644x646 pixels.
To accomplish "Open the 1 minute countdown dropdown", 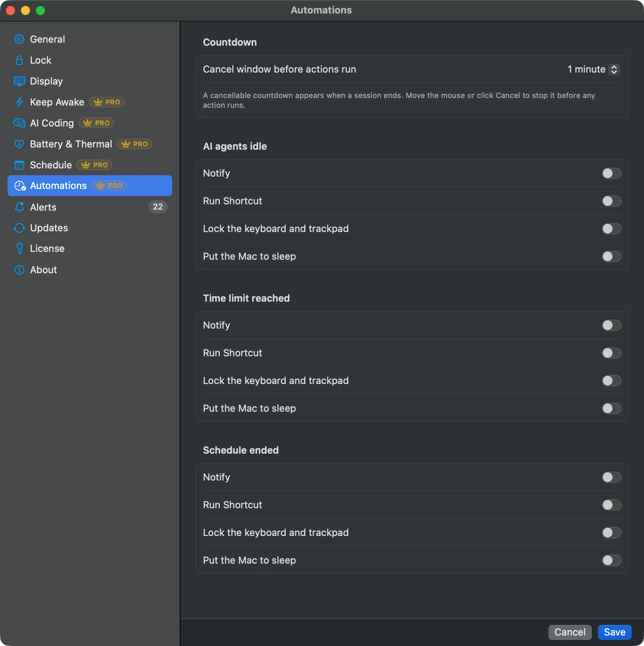I will tap(593, 69).
